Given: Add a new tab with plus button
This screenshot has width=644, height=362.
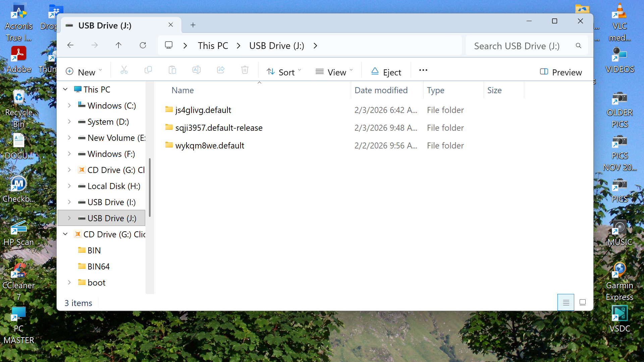Looking at the screenshot, I should (x=193, y=25).
